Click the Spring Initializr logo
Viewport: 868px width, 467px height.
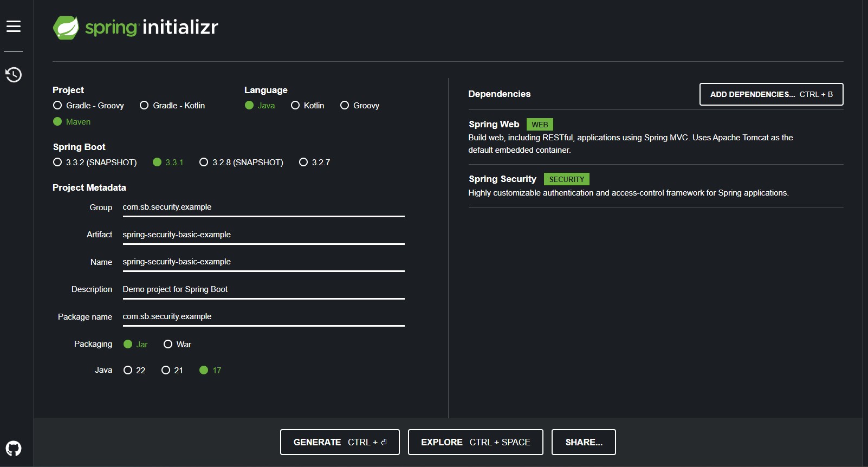pos(135,27)
